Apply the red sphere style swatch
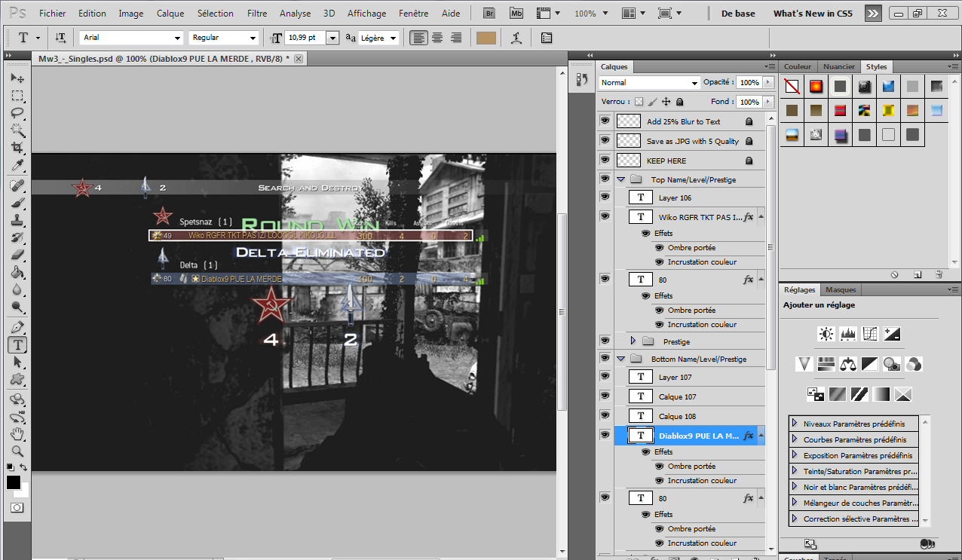962x560 pixels. [816, 87]
